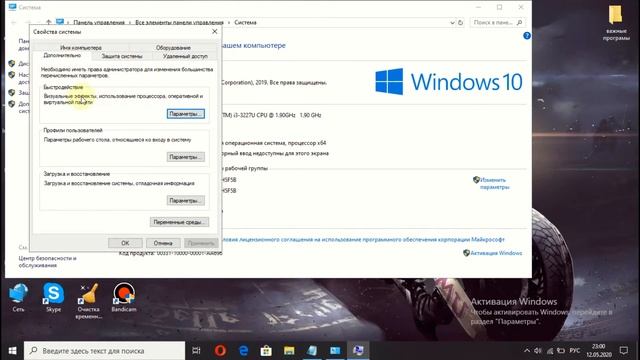Open Центр безопасности и обслуживания link
640x360 pixels.
tap(47, 262)
